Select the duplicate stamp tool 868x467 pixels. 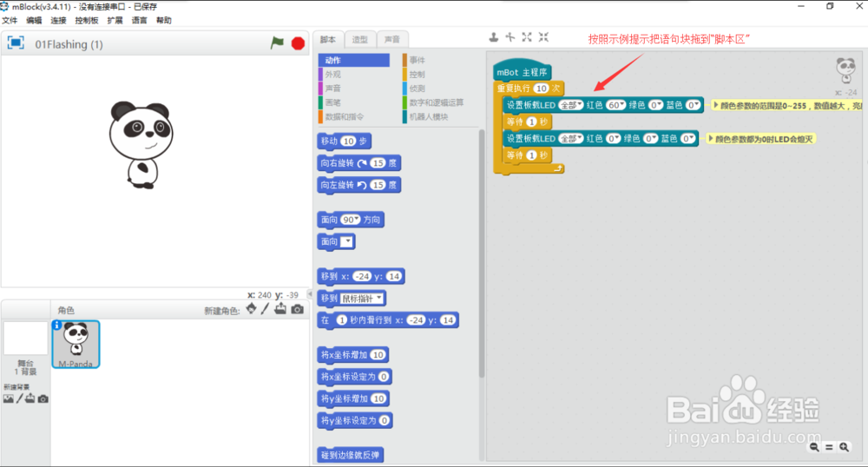pos(493,37)
